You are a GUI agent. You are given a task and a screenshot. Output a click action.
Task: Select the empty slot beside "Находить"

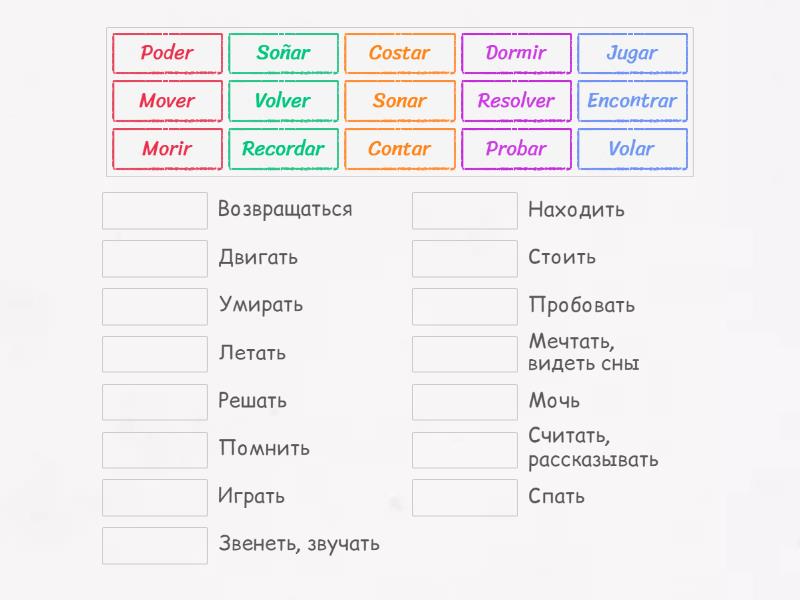(464, 210)
